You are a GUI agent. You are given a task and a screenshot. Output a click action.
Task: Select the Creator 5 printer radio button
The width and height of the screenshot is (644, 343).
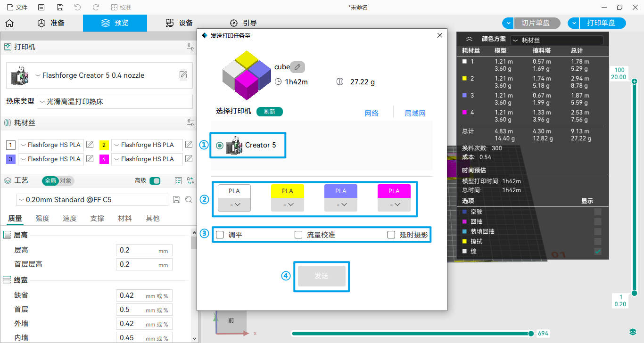[220, 146]
